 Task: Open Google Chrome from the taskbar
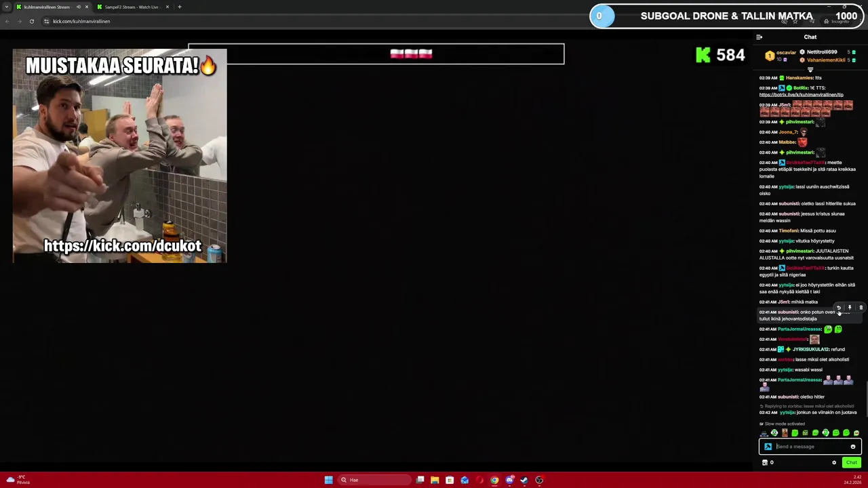pos(494,480)
